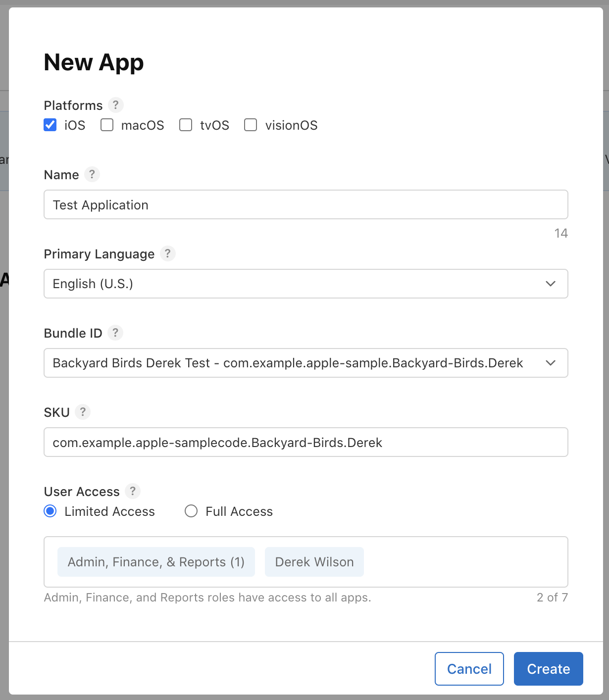609x700 pixels.
Task: Expand the Primary Language dropdown
Action: coord(306,284)
